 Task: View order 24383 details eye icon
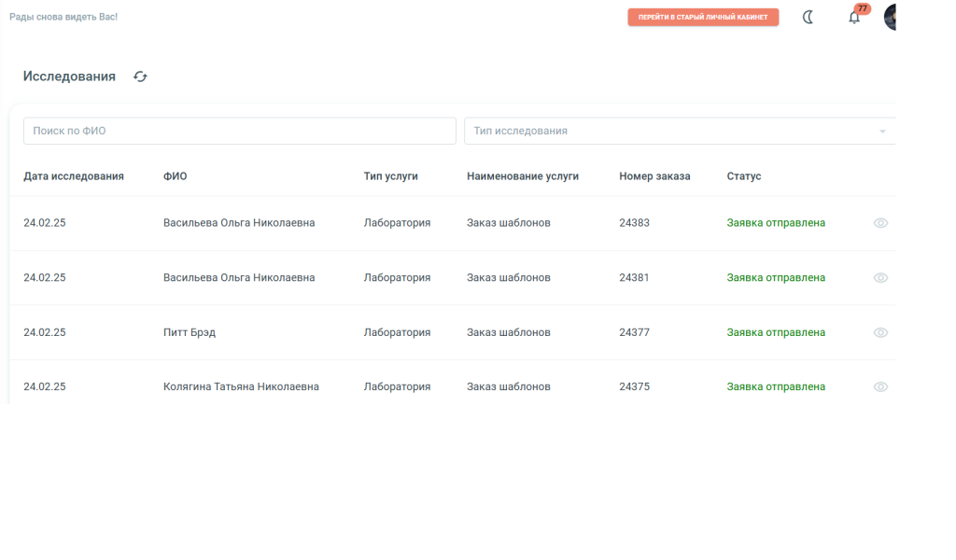pyautogui.click(x=880, y=223)
